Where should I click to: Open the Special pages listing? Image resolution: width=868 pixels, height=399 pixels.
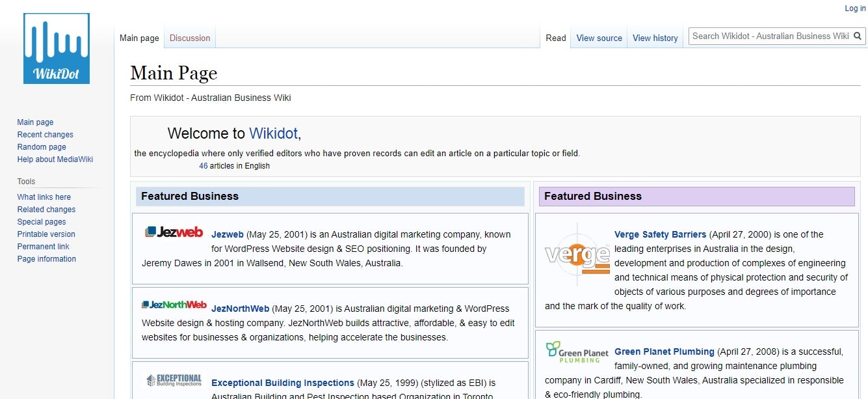[x=41, y=221]
